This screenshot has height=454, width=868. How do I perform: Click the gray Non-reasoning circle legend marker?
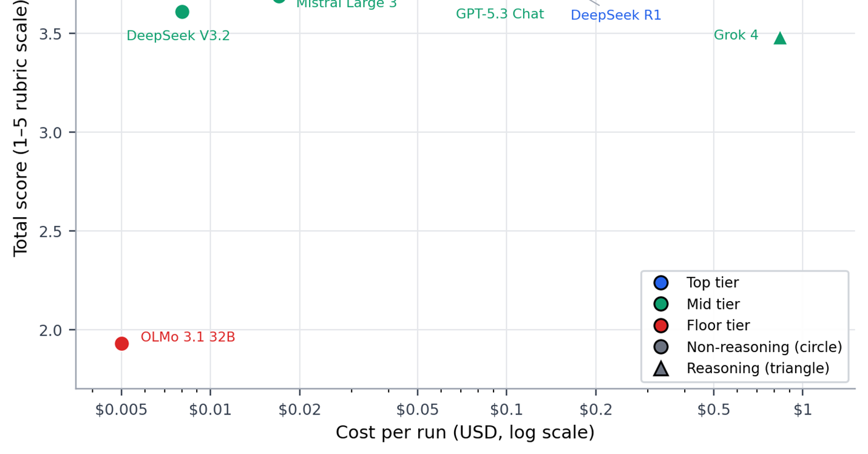tap(660, 347)
